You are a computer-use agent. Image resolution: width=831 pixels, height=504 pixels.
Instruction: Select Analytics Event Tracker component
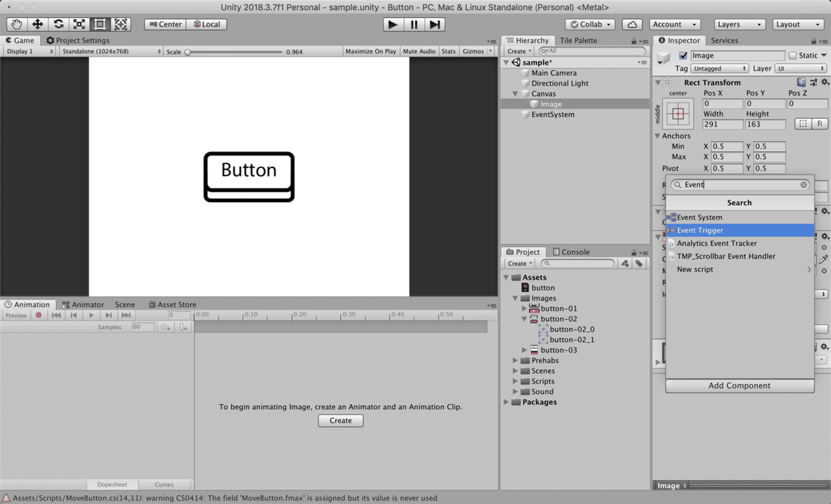(740, 244)
